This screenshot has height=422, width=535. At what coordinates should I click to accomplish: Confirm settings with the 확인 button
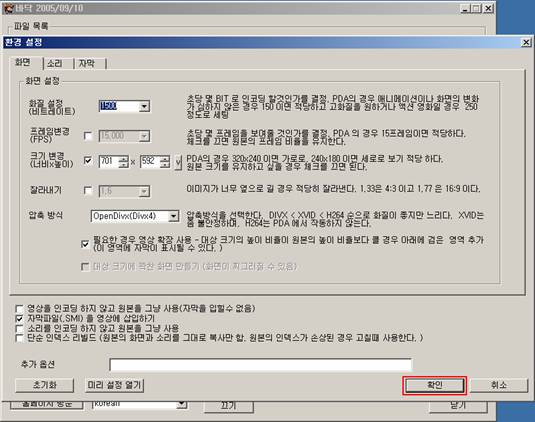click(x=434, y=385)
